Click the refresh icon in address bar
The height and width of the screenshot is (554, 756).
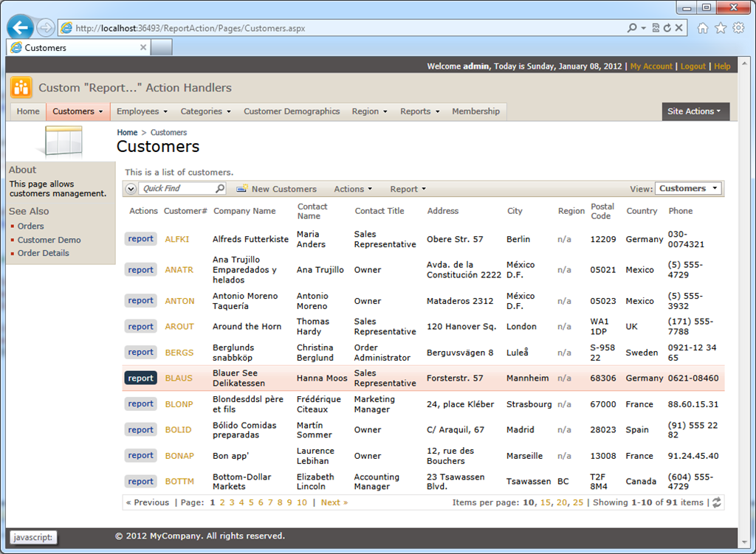(x=667, y=28)
